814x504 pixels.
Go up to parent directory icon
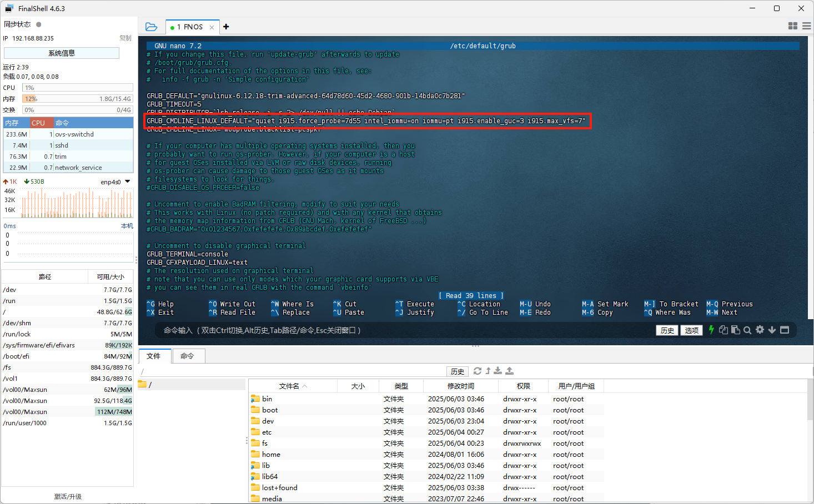[488, 371]
